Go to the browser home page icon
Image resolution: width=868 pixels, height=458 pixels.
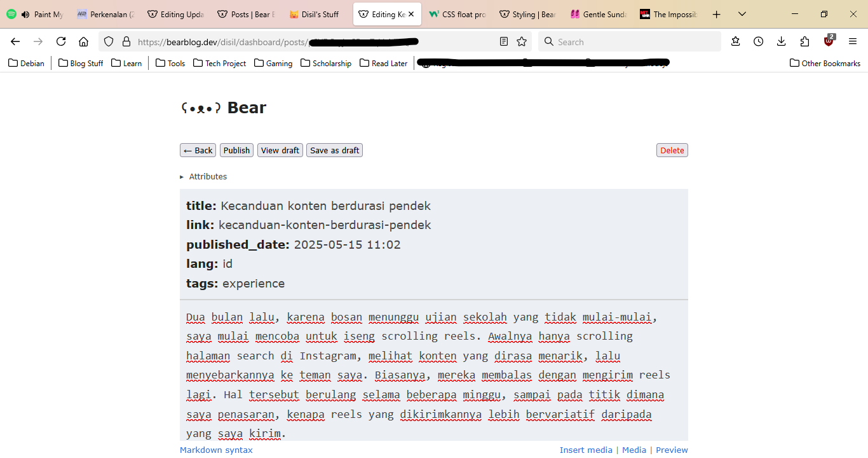tap(83, 41)
